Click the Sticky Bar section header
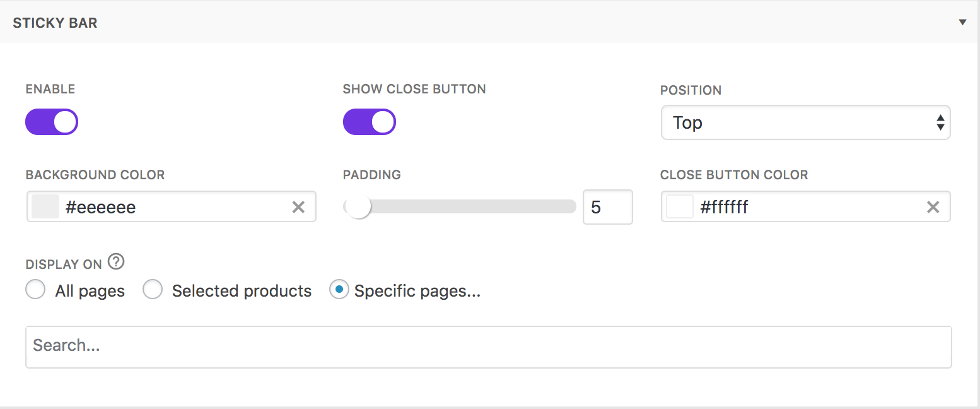980x409 pixels. (55, 23)
